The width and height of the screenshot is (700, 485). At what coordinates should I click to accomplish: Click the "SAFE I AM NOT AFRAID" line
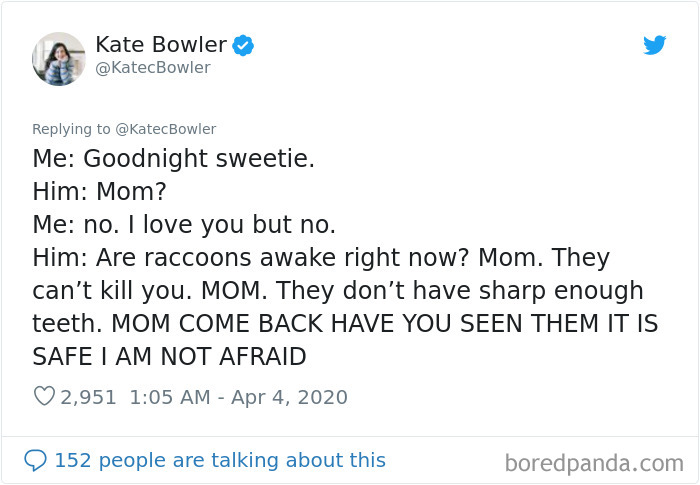169,356
